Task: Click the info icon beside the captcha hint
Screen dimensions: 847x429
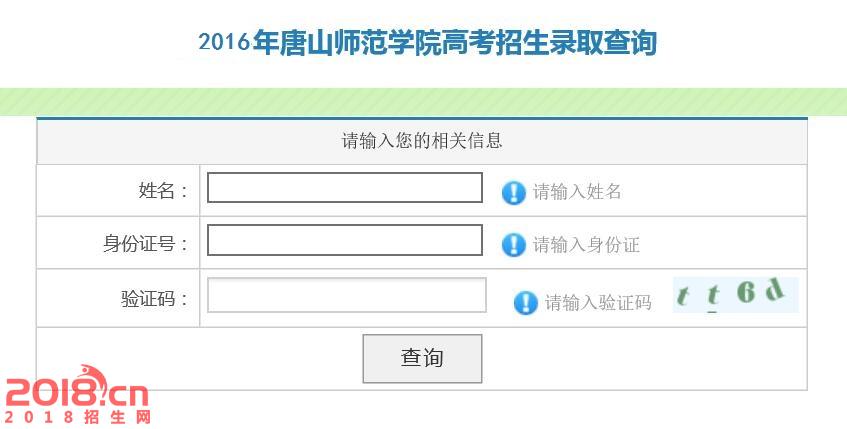Action: tap(525, 302)
